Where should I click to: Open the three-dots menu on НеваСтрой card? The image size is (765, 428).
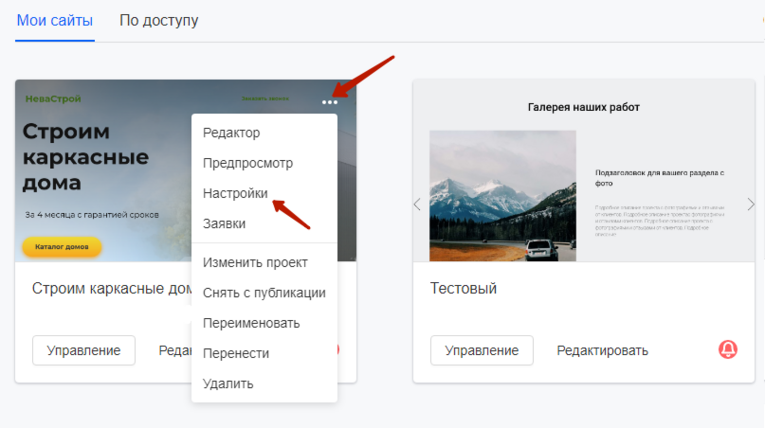click(x=330, y=102)
